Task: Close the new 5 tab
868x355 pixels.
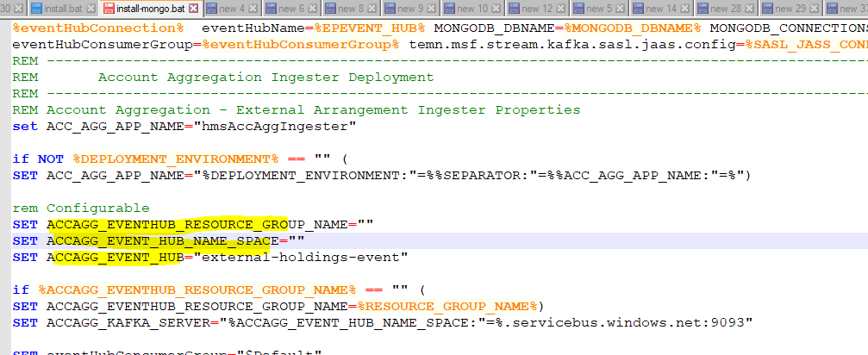Action: 621,9
